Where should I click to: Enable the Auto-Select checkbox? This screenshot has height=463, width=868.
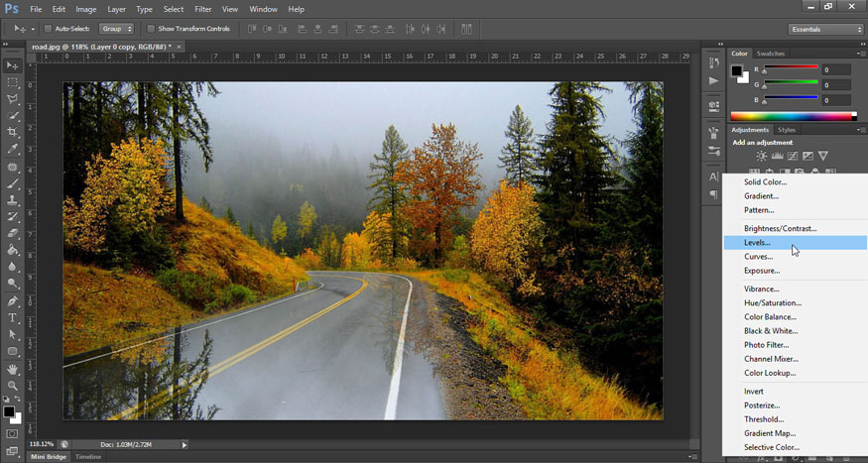click(48, 29)
